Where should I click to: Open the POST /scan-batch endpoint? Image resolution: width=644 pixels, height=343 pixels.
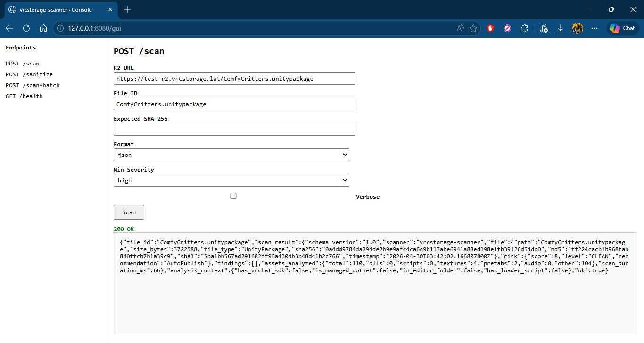[33, 85]
